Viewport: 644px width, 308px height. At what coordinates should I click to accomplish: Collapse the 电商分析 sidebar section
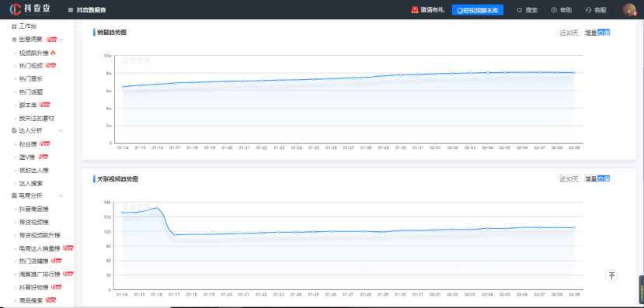click(61, 196)
